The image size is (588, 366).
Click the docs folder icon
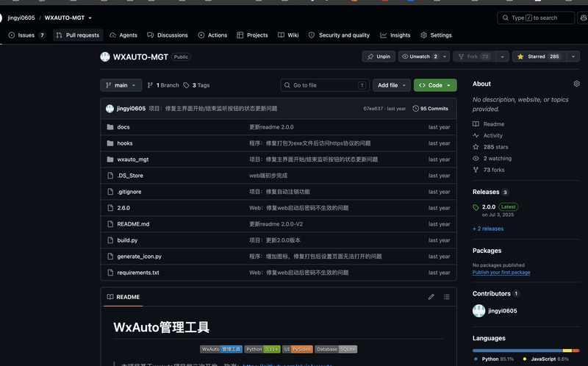(x=110, y=127)
